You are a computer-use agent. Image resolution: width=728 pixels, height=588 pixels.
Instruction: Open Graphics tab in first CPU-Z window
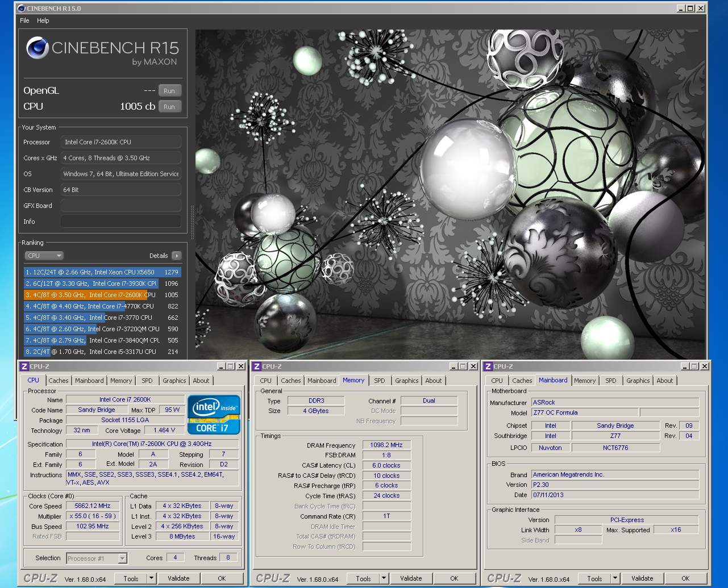(174, 381)
